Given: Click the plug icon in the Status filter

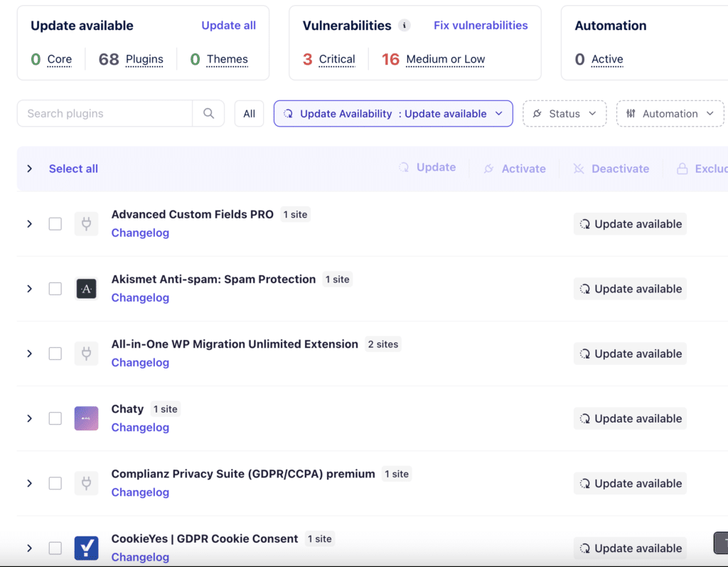Looking at the screenshot, I should pos(537,113).
